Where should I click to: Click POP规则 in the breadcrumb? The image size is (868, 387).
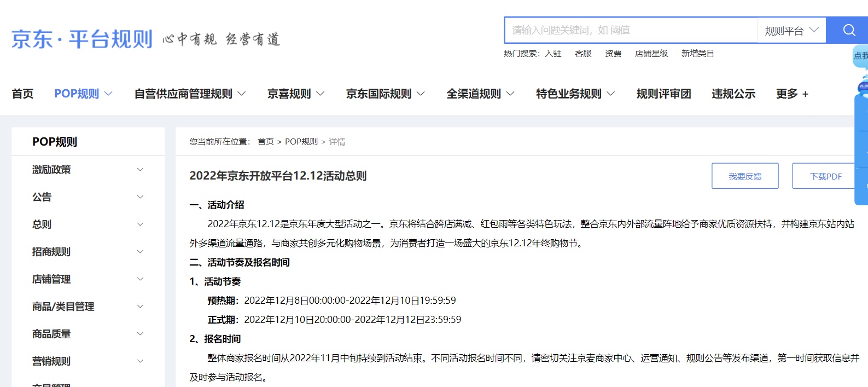point(301,142)
